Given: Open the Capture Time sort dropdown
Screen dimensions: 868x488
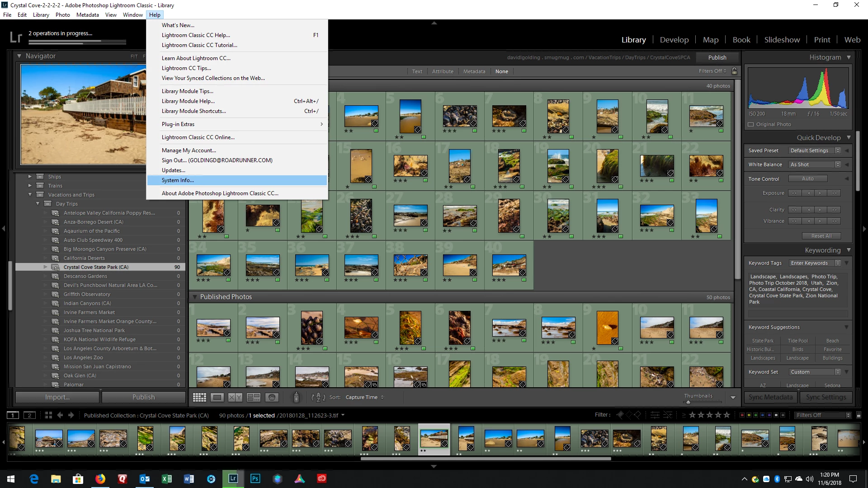Looking at the screenshot, I should [x=364, y=397].
